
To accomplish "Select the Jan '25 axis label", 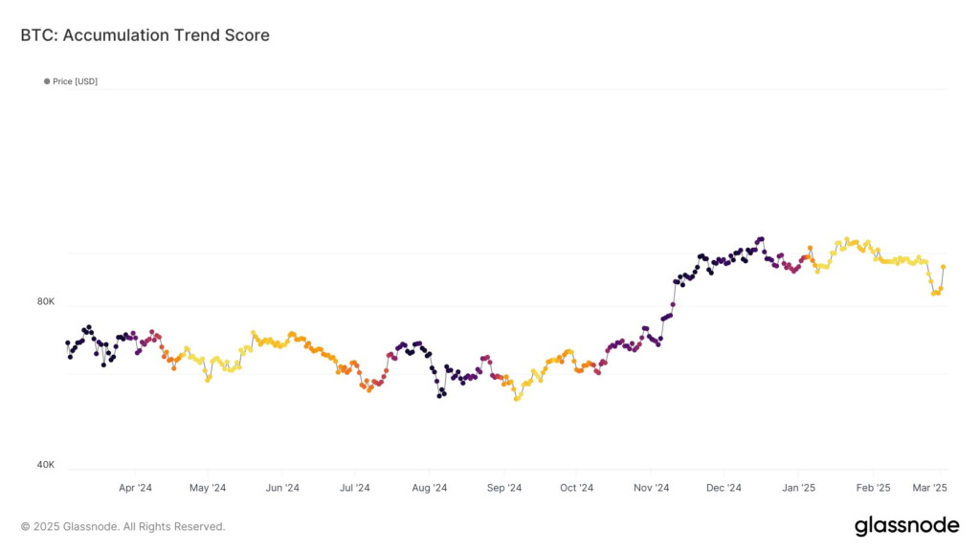I will click(x=798, y=488).
